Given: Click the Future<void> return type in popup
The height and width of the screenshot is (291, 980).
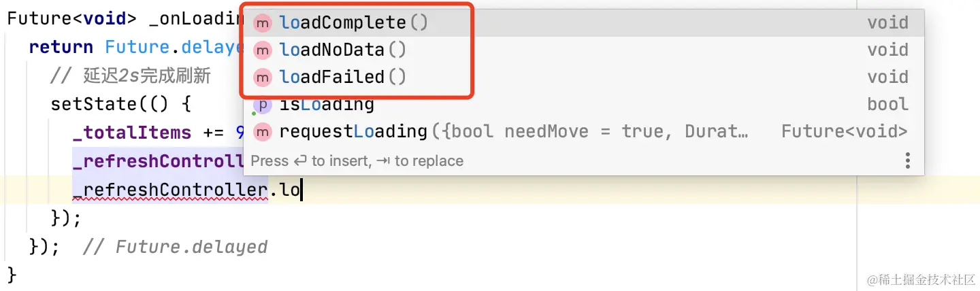Looking at the screenshot, I should (844, 131).
